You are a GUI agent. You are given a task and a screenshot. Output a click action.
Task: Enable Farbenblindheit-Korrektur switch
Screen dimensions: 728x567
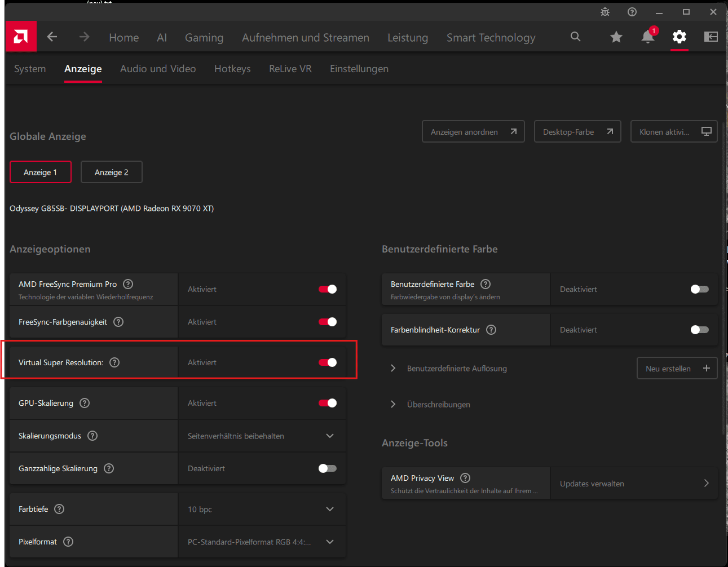(x=700, y=330)
